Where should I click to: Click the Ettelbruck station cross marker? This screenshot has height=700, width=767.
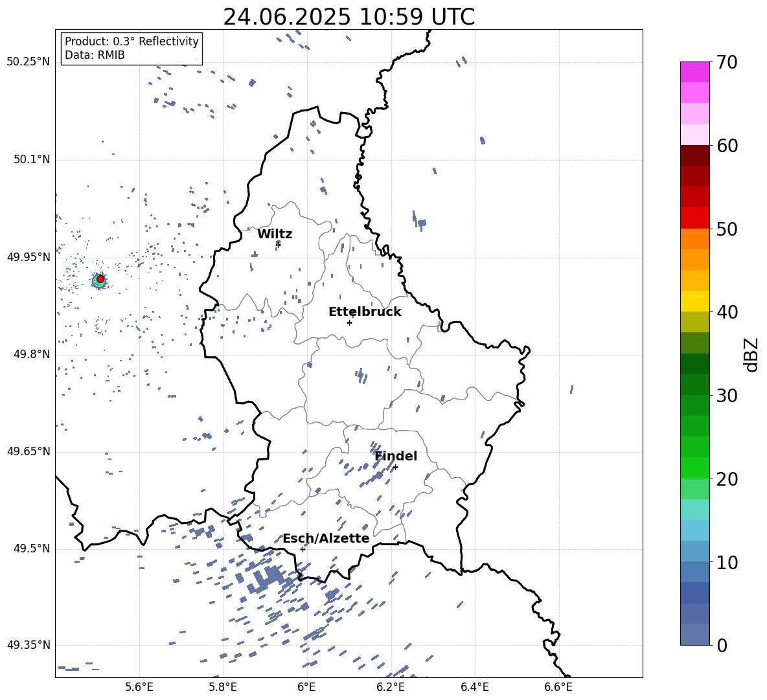349,322
